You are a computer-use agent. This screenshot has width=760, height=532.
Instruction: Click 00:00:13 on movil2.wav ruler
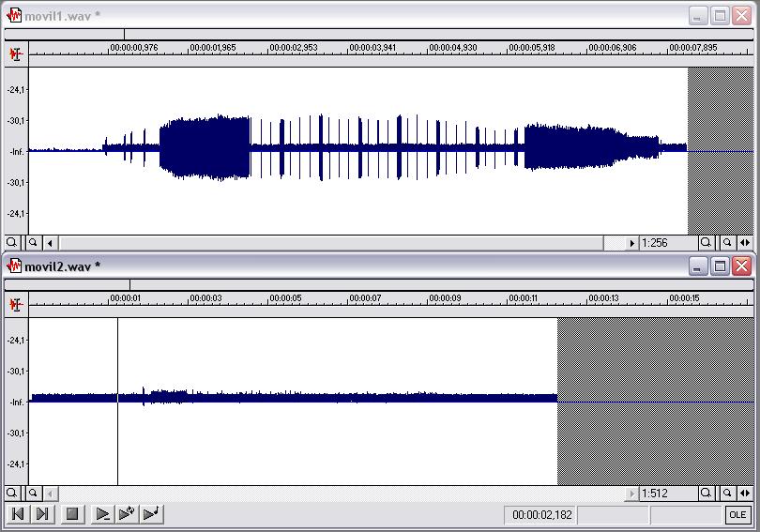tap(604, 298)
